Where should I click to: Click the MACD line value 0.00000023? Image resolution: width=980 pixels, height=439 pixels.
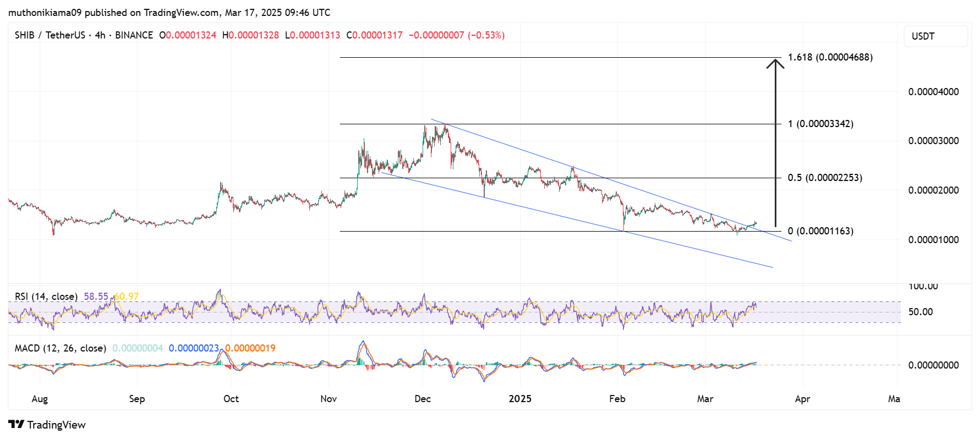[x=194, y=348]
